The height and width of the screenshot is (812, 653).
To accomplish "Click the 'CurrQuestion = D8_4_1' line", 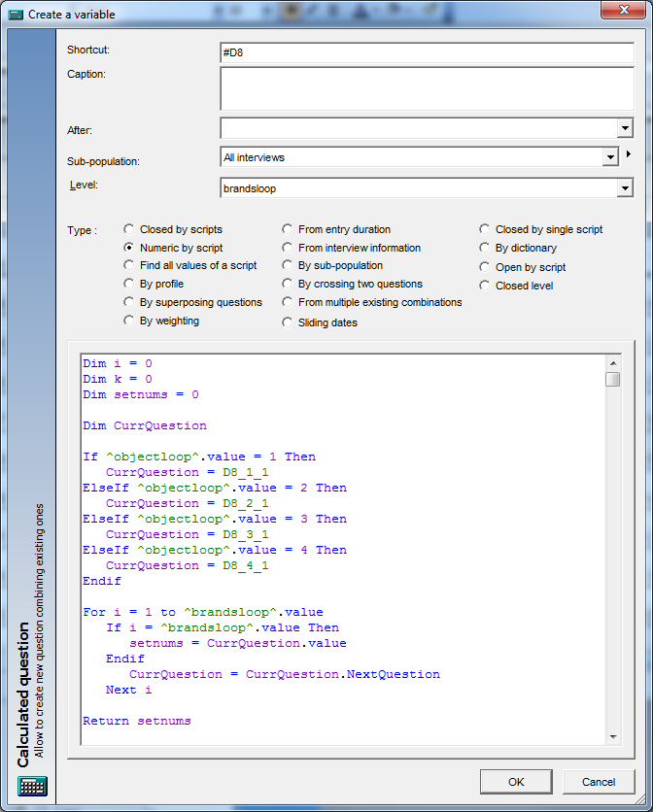I will click(x=188, y=565).
